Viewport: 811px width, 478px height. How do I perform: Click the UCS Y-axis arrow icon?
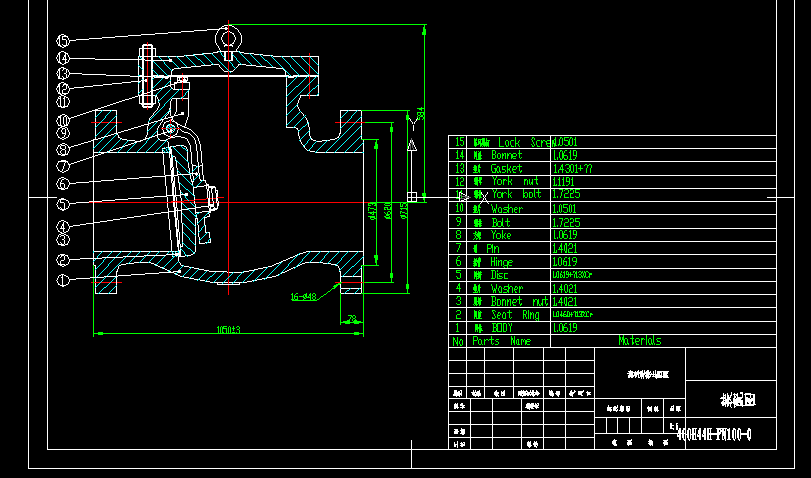click(411, 126)
